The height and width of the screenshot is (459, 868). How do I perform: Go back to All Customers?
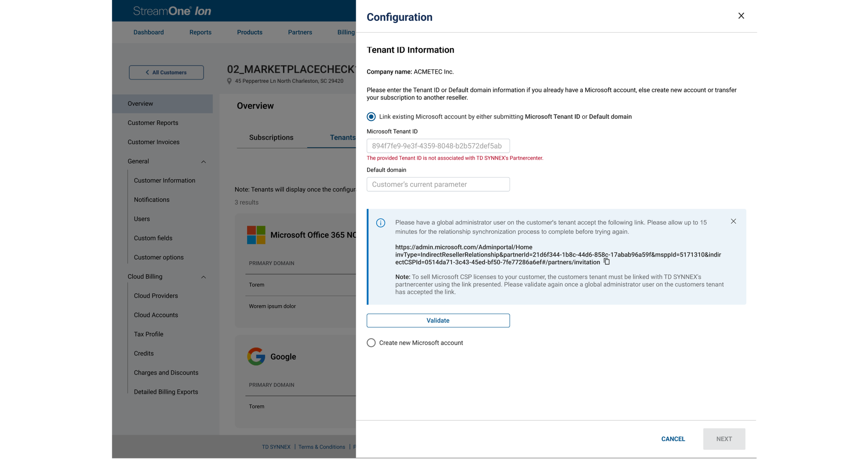[x=166, y=73]
